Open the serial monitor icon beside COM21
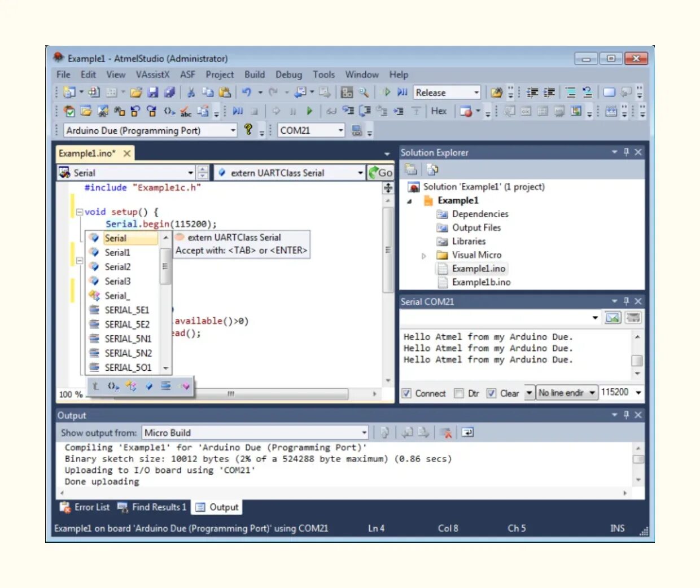The width and height of the screenshot is (700, 588). point(357,131)
